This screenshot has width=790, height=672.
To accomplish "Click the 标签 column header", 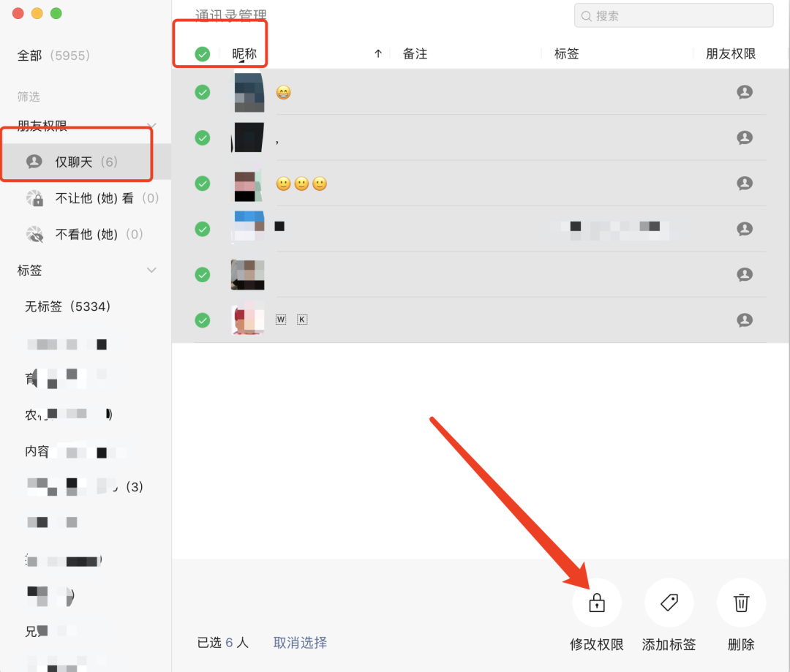I will pos(567,54).
